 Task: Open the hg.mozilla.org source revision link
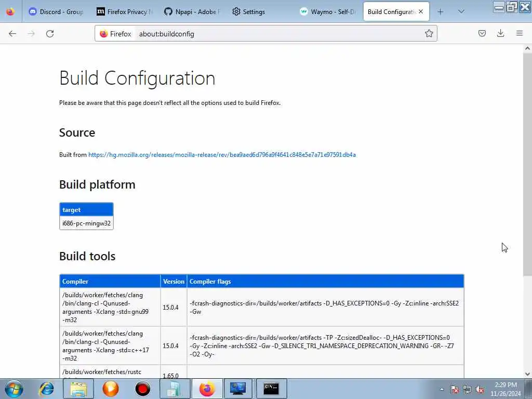coord(222,155)
